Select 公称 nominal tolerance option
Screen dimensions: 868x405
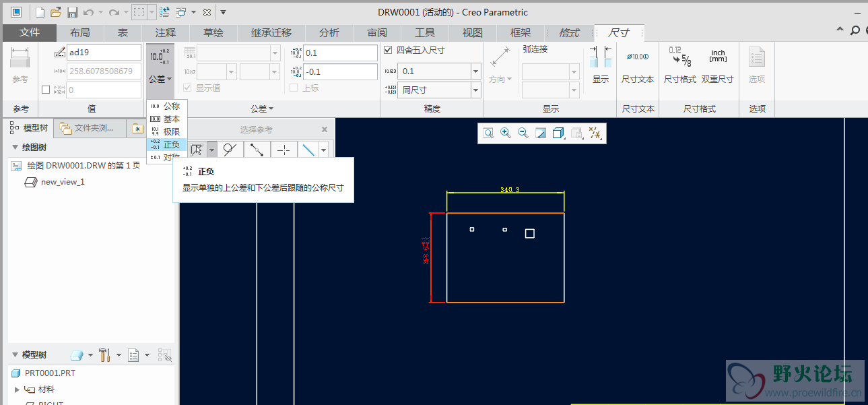(x=166, y=106)
